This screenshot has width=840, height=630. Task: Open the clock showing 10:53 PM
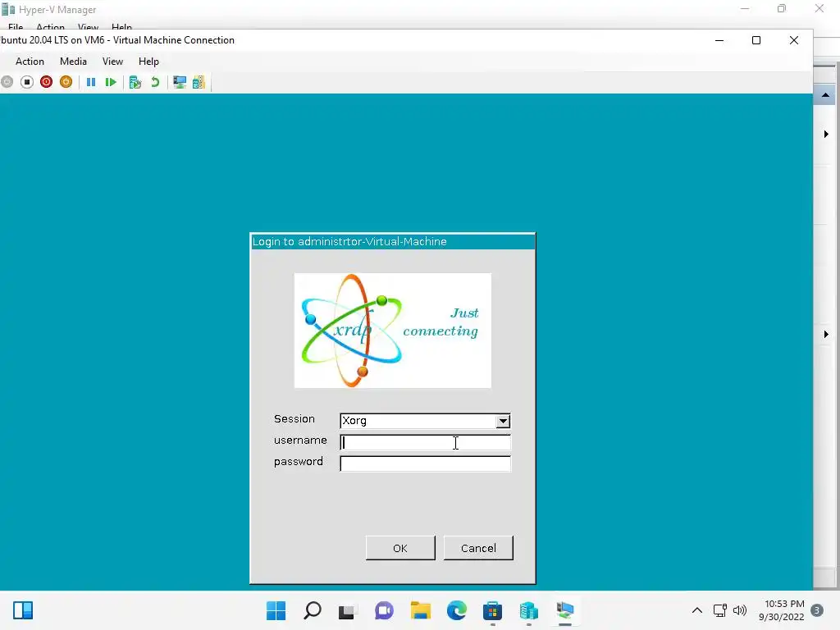pos(782,610)
